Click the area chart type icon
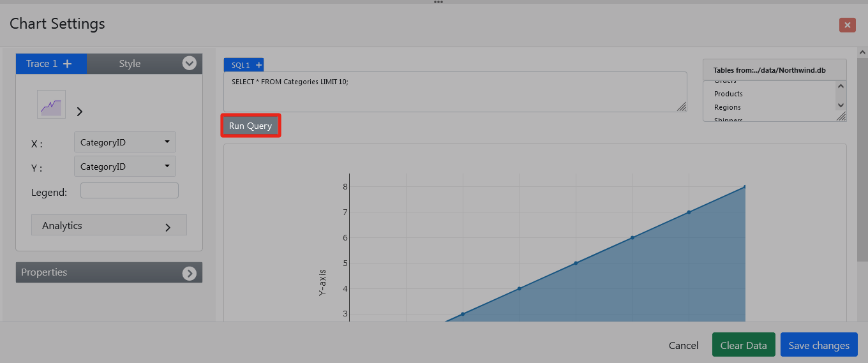This screenshot has width=868, height=363. tap(51, 105)
